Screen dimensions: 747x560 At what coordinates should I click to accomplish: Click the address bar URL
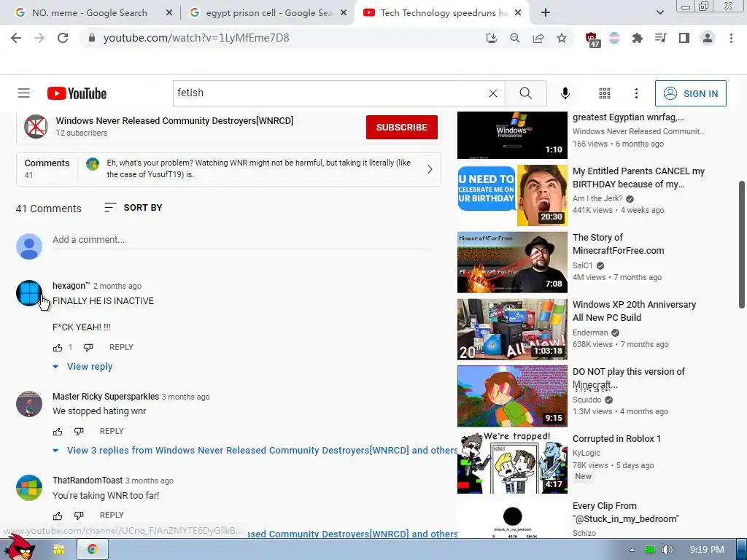pyautogui.click(x=196, y=38)
